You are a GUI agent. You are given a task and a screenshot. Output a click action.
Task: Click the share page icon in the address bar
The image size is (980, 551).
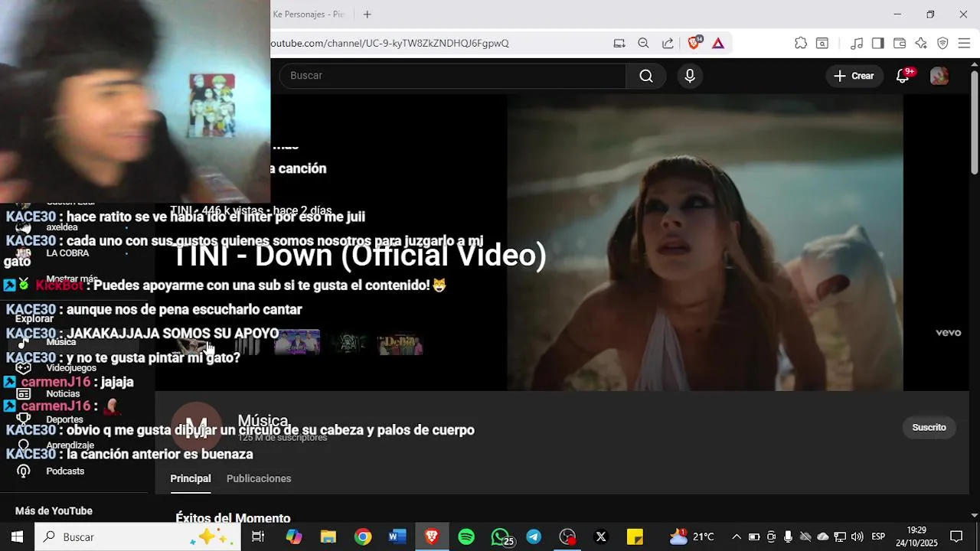pos(668,44)
